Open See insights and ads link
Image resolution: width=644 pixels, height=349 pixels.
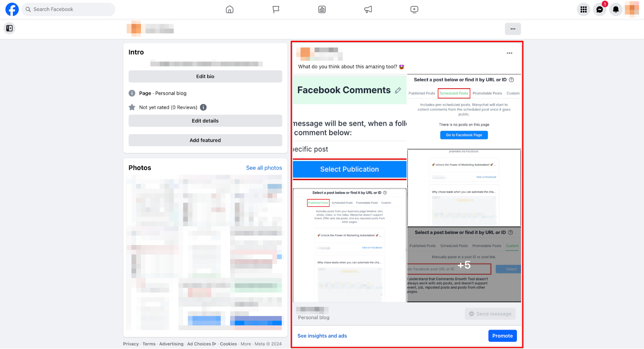[x=322, y=336]
